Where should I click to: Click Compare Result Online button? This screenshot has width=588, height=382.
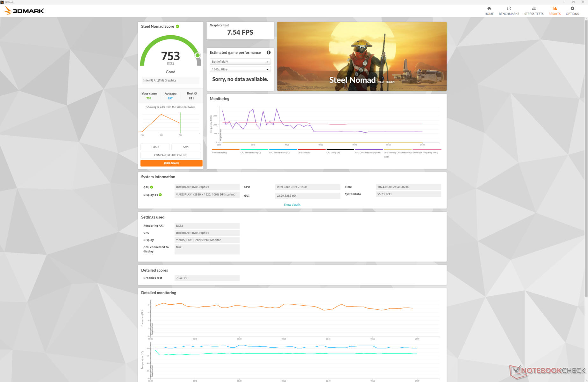[170, 155]
